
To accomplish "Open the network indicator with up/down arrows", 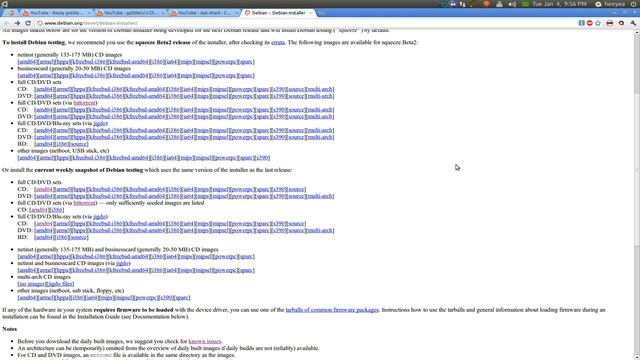I will tap(462, 4).
